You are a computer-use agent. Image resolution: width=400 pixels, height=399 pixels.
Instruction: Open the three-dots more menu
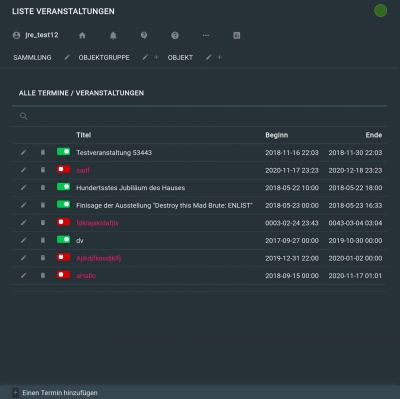point(206,35)
